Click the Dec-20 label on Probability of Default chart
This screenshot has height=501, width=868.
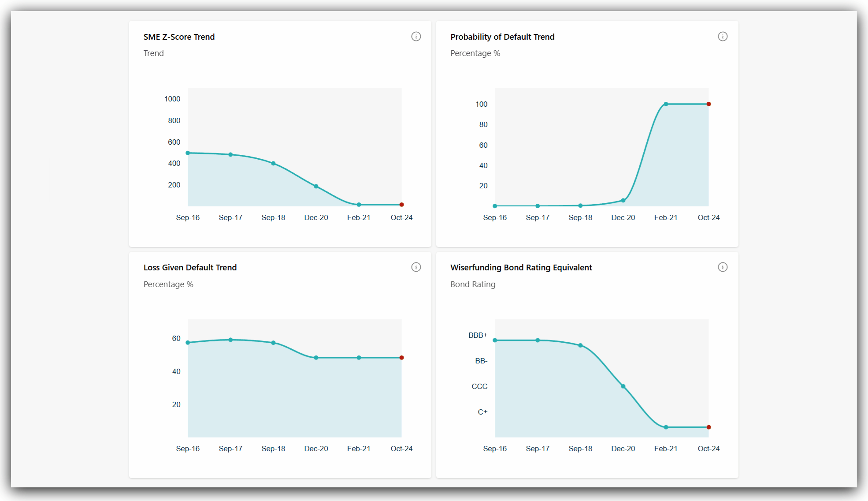point(623,217)
